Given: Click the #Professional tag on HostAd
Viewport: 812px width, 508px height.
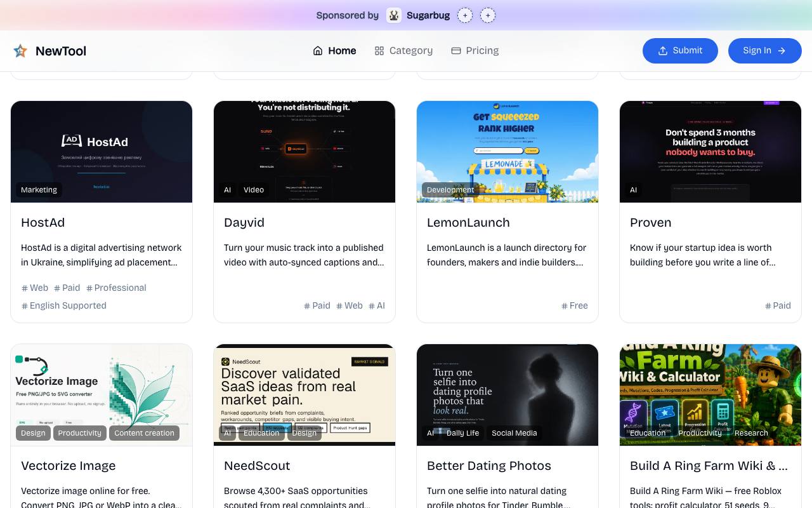Looking at the screenshot, I should coord(116,288).
